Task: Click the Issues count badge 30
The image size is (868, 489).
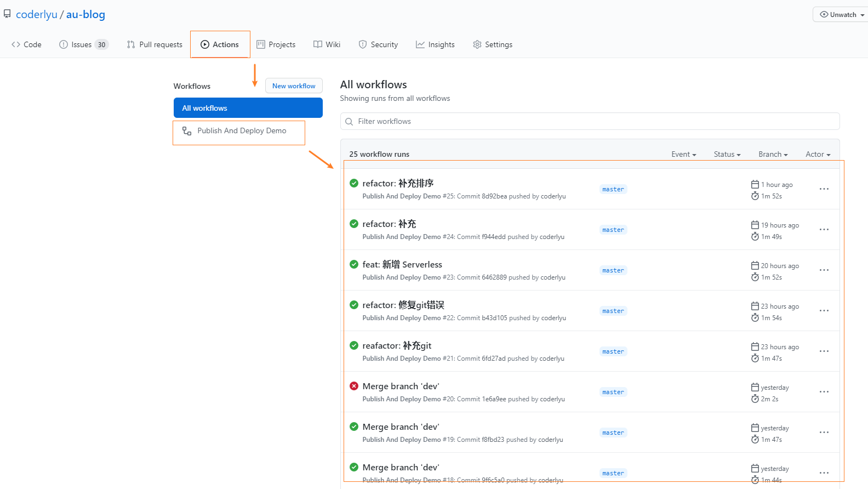Action: click(x=101, y=44)
